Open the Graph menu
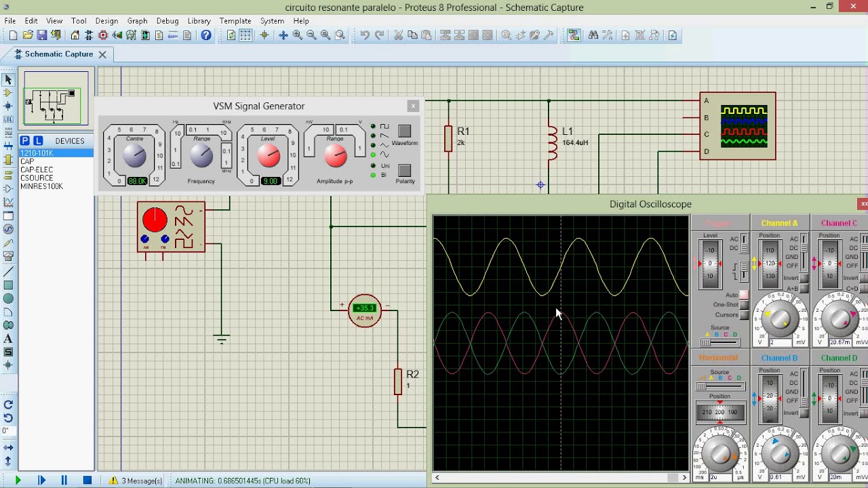Viewport: 868px width, 488px height. [137, 21]
